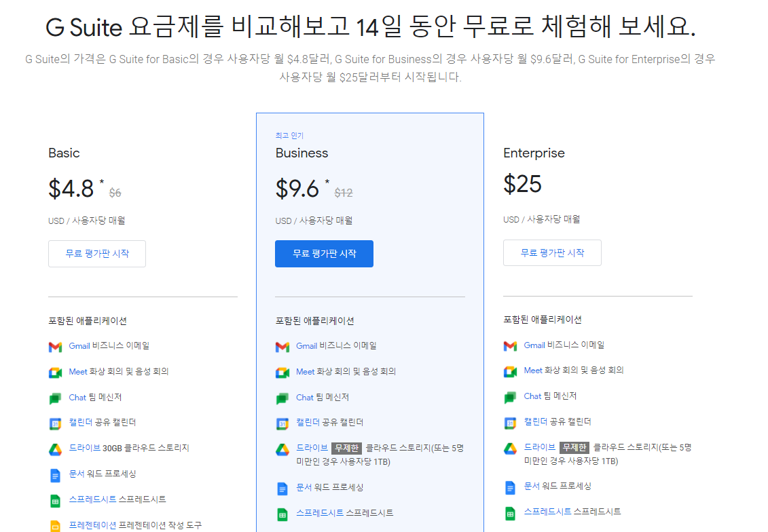Click the Docs icon in Enterprise plan
Image resolution: width=768 pixels, height=532 pixels.
pos(511,487)
